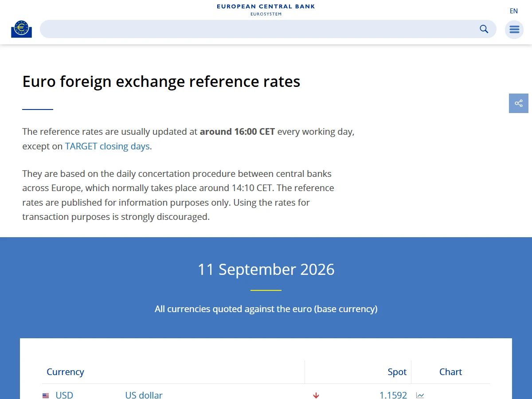Click the US flag icon
This screenshot has width=532, height=399.
[x=46, y=395]
